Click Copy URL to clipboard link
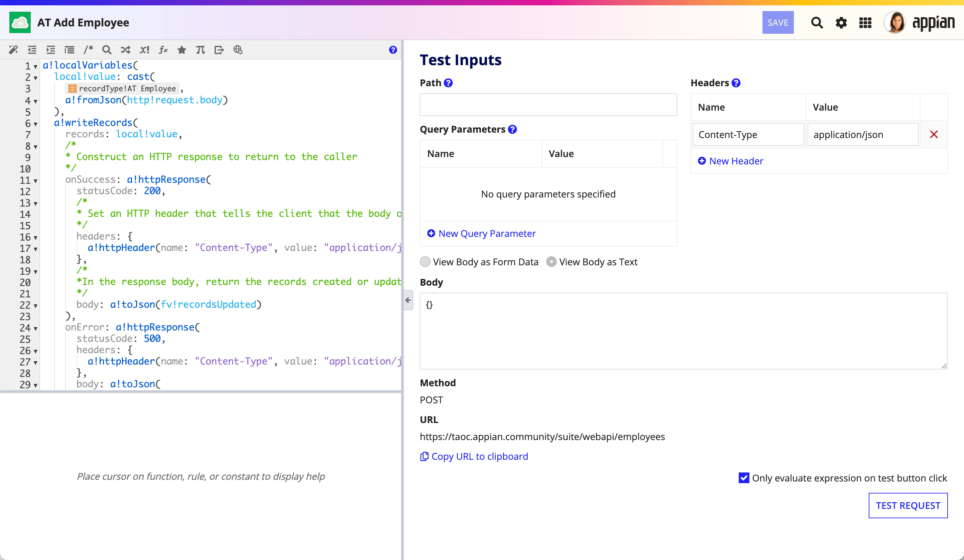964x560 pixels. coord(474,456)
